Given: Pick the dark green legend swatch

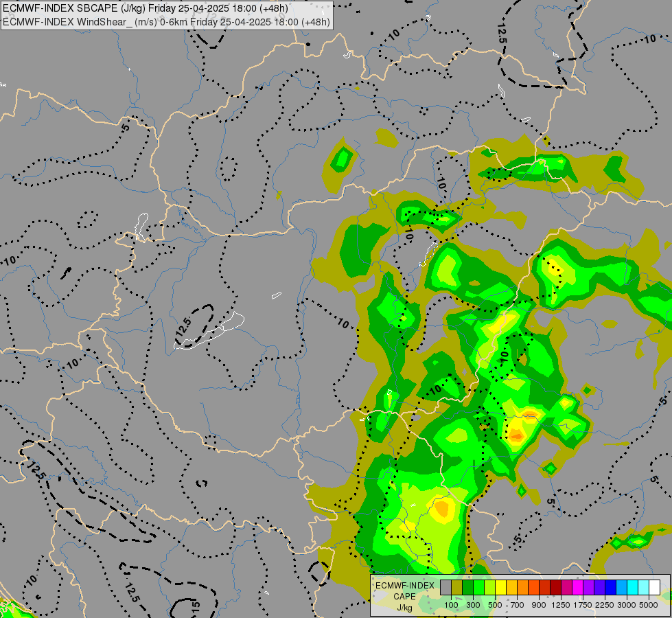Looking at the screenshot, I should (467, 588).
